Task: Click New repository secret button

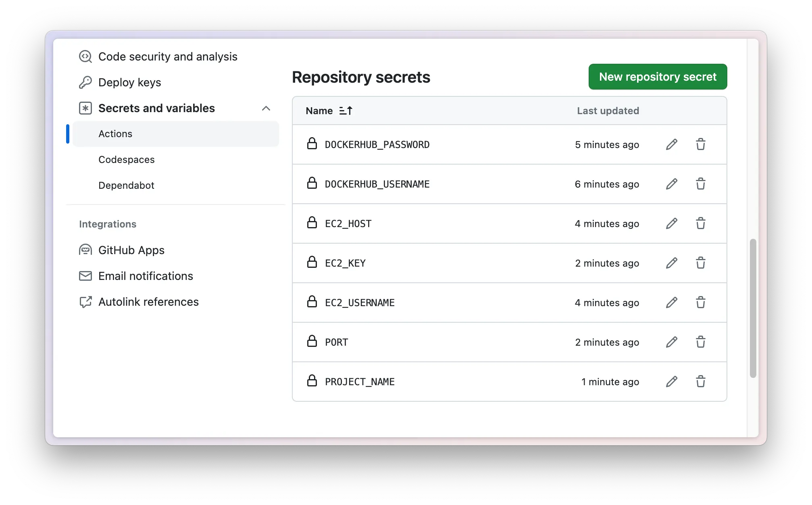Action: coord(657,77)
